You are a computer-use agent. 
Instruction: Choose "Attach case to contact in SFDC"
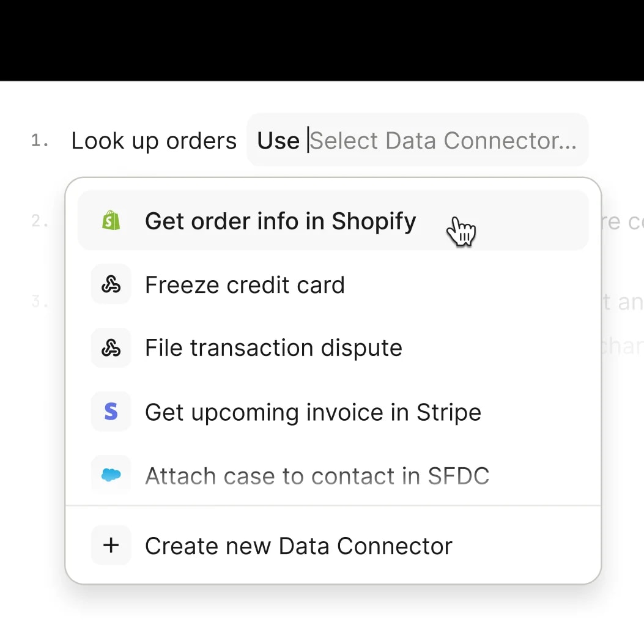pos(317,475)
